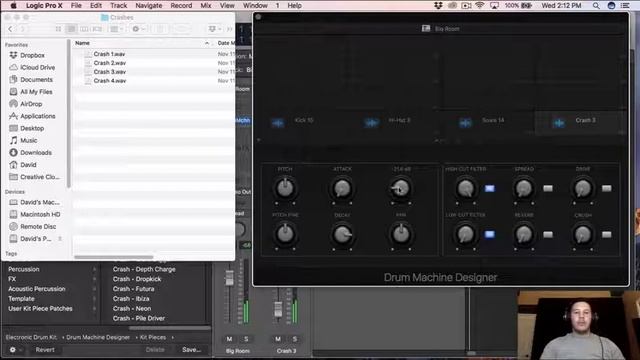
Task: Open Dropbox toolbar menu in Finder
Action: (214, 29)
